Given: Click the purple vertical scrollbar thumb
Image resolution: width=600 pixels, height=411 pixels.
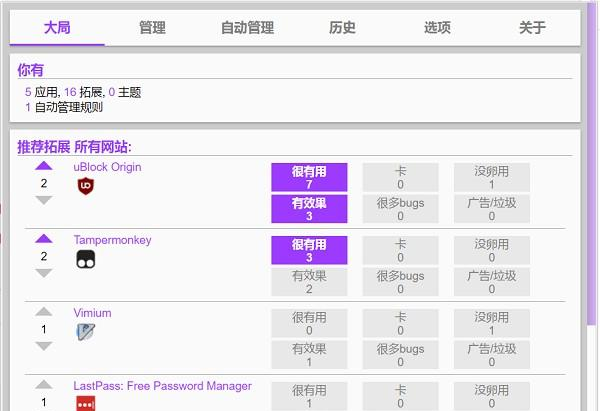Looking at the screenshot, I should click(592, 165).
